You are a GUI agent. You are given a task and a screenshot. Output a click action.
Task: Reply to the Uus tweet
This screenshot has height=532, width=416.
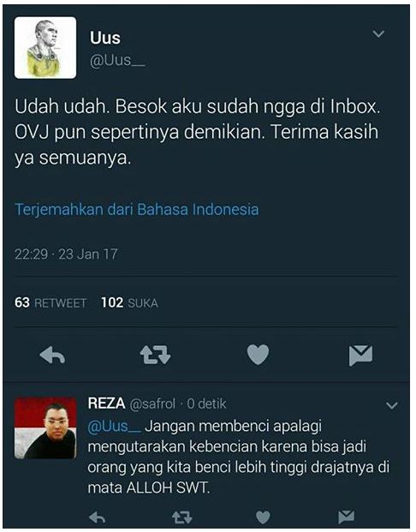(52, 355)
